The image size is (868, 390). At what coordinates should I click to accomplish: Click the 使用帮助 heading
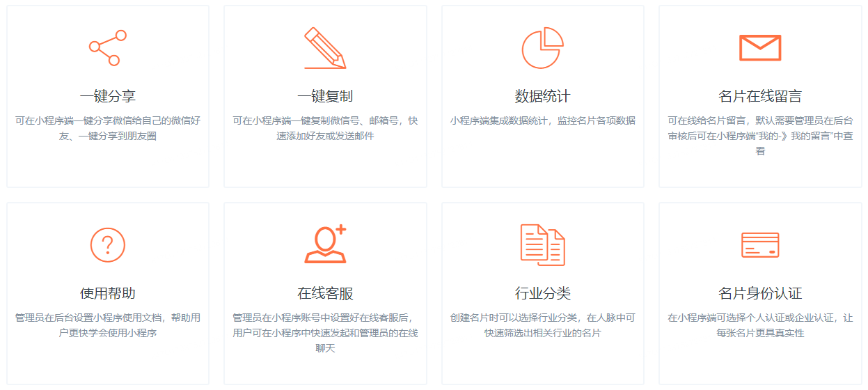(108, 293)
